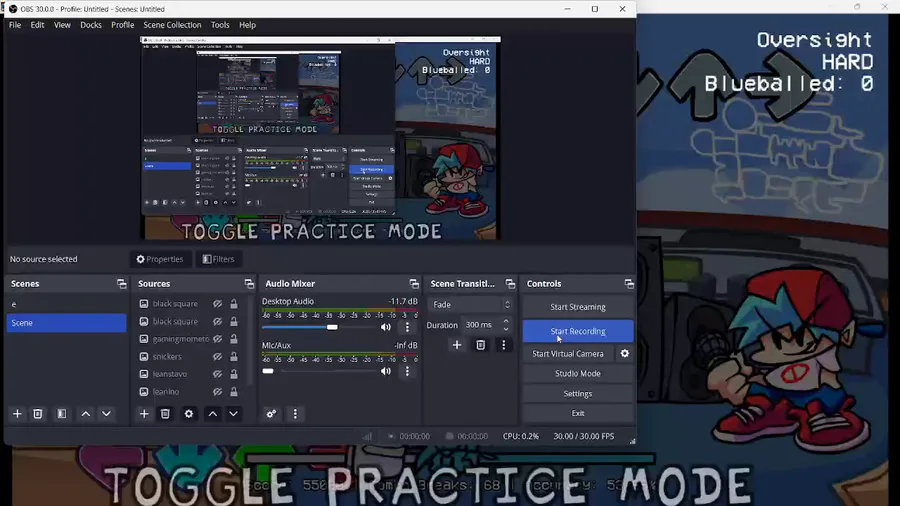The height and width of the screenshot is (506, 900).
Task: Pop out the Audio Mixer dock icon
Action: point(414,283)
